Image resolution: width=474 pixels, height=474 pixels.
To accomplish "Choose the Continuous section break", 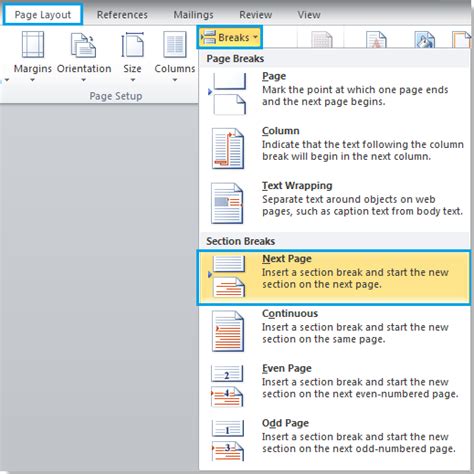I will (x=333, y=332).
